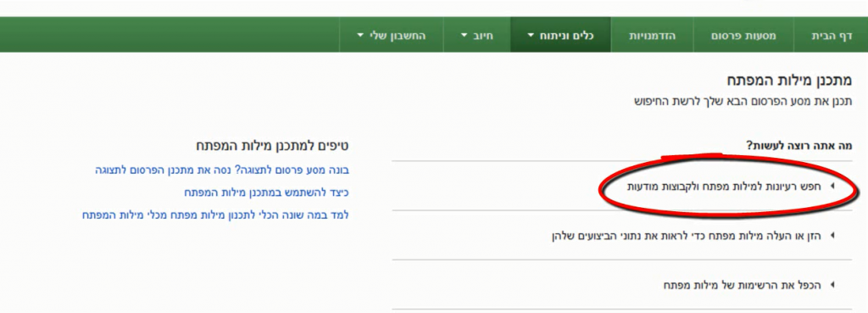Open link כיצד להשתמש במתכנן מילות המפתח

point(267,193)
